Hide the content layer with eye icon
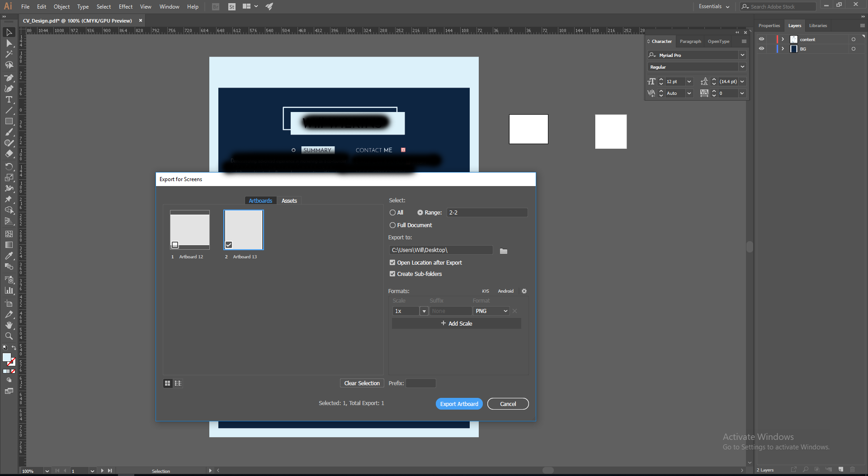Image resolution: width=868 pixels, height=476 pixels. point(761,39)
